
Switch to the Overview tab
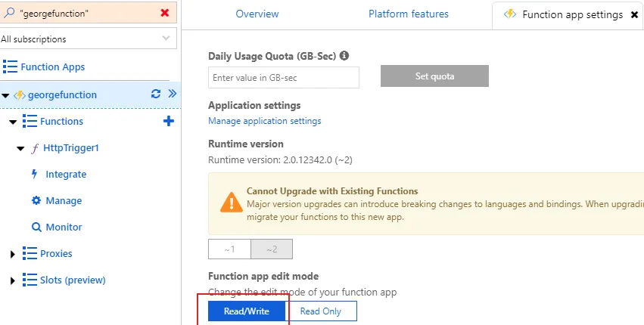coord(257,14)
